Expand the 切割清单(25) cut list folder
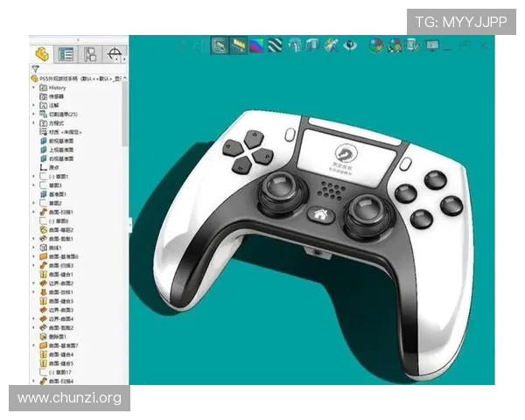Viewport: 525px width, 420px height. coord(34,114)
